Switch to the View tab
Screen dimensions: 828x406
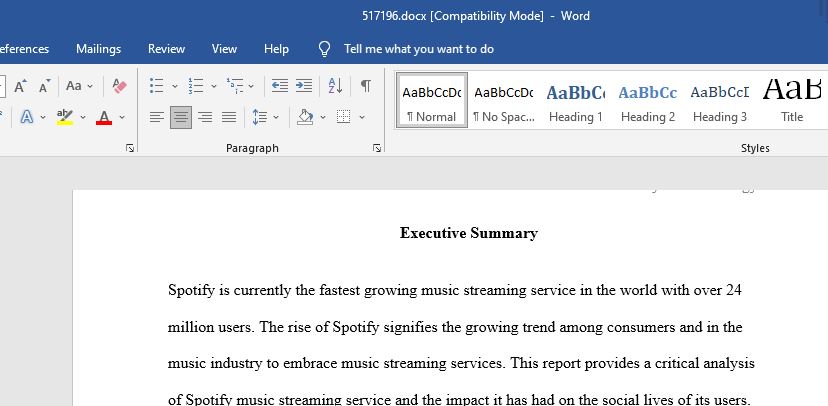click(224, 49)
